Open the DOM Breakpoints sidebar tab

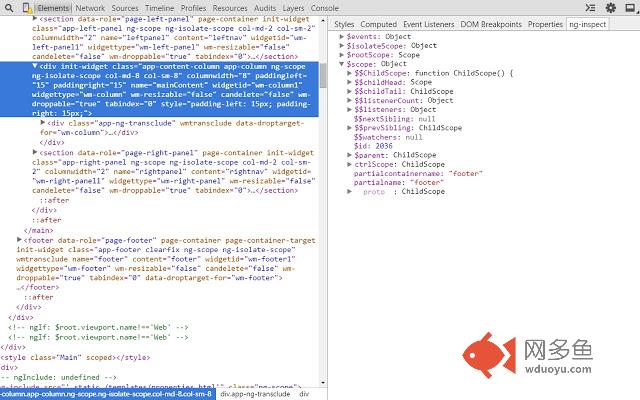coord(491,24)
